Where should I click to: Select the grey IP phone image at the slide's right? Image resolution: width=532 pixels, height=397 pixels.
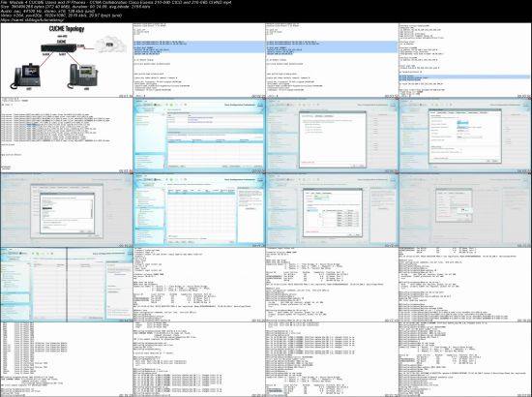click(84, 76)
